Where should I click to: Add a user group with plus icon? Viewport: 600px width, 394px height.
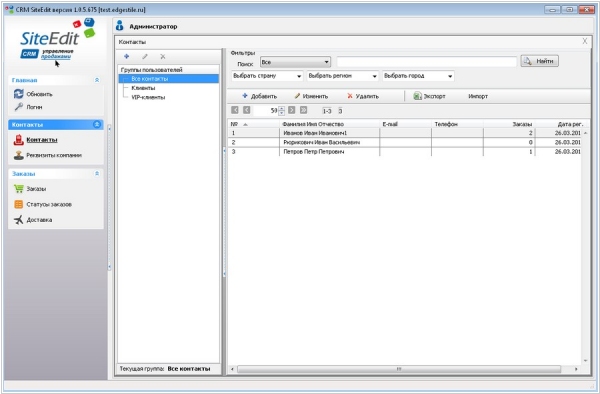pos(127,56)
